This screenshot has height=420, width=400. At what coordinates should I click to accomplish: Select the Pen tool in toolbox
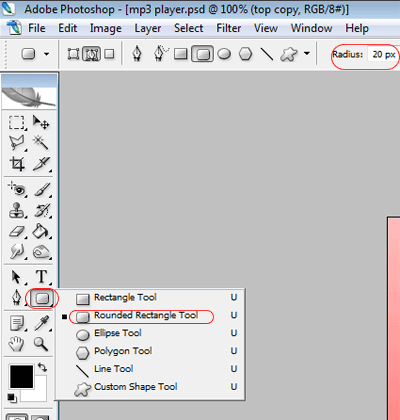(16, 298)
